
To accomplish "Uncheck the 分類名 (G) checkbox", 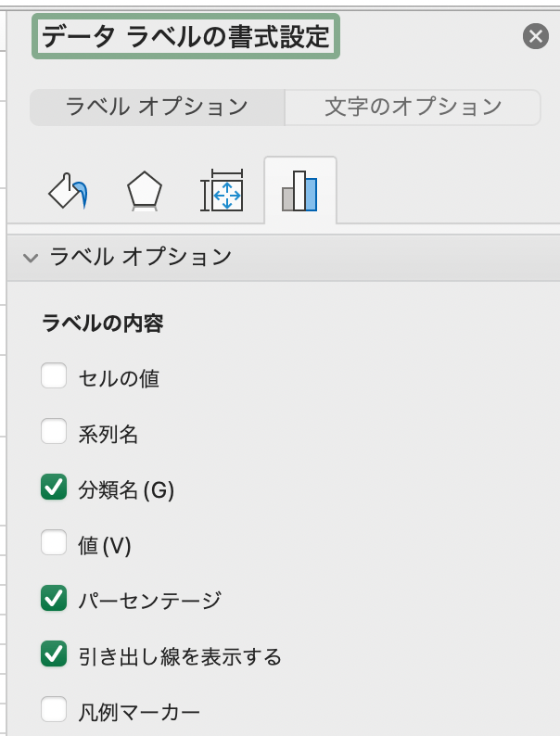I will [x=54, y=489].
